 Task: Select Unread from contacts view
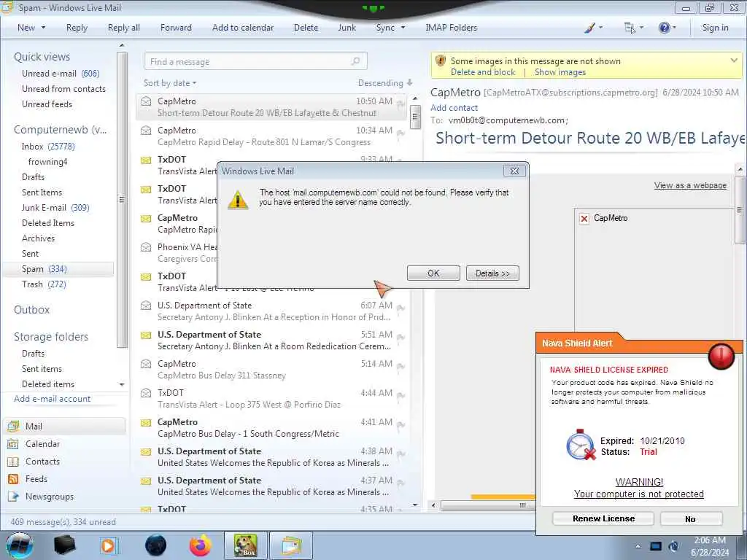pos(64,88)
